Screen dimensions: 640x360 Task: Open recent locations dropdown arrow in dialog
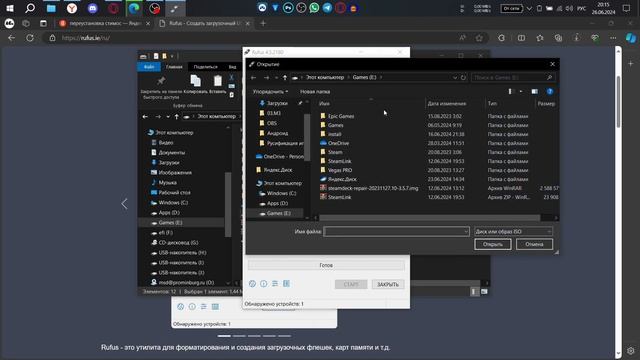point(276,78)
